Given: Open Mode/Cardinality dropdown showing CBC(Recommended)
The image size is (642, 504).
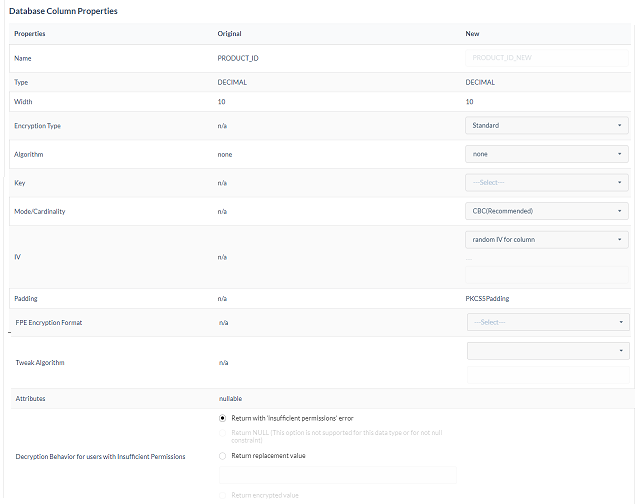Looking at the screenshot, I should (547, 211).
